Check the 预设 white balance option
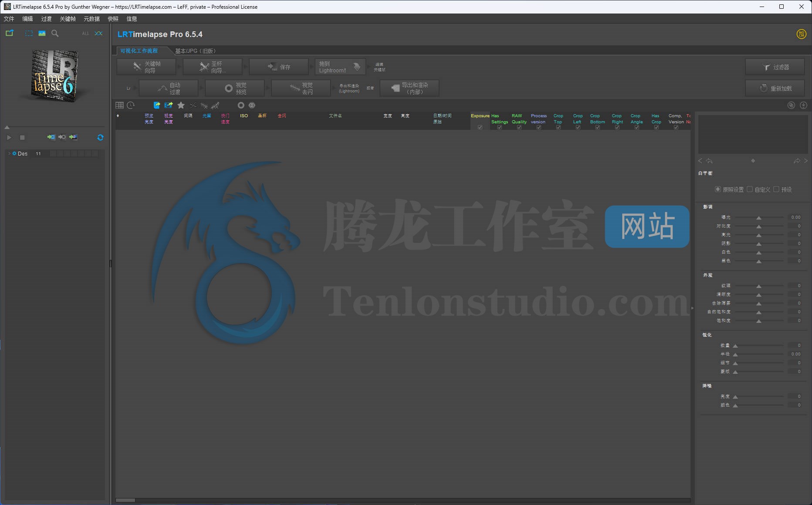This screenshot has width=812, height=505. 776,189
